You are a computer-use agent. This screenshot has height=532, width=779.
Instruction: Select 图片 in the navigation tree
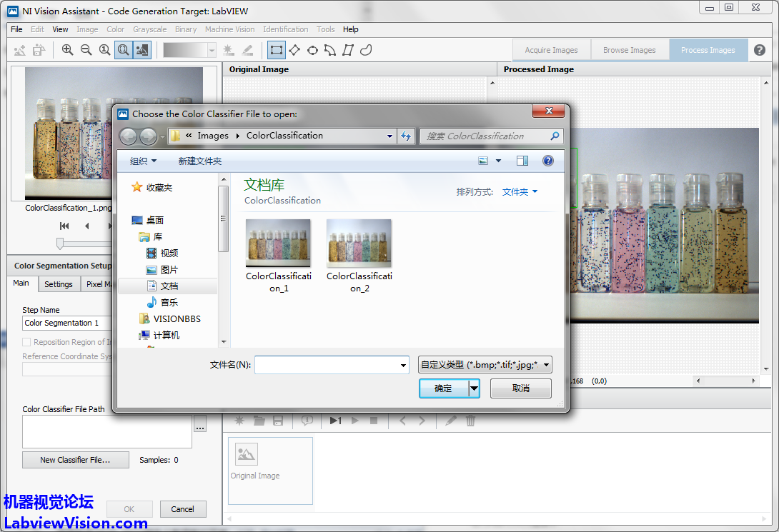[169, 270]
